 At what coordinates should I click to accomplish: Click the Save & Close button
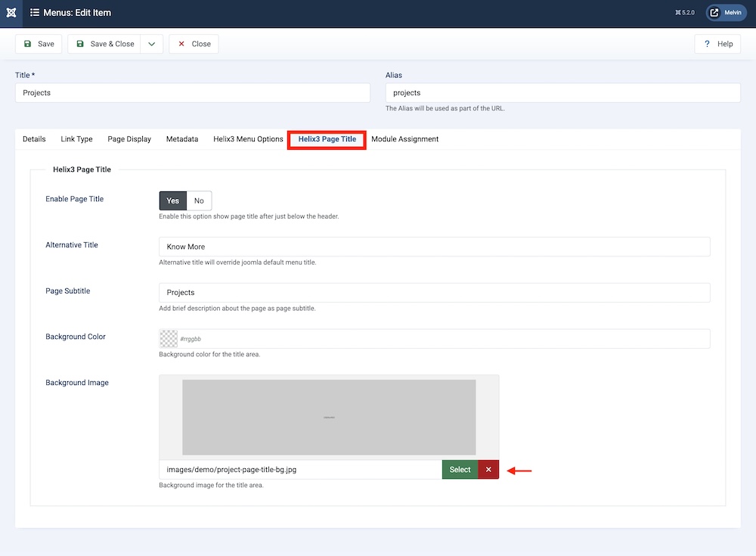coord(104,44)
